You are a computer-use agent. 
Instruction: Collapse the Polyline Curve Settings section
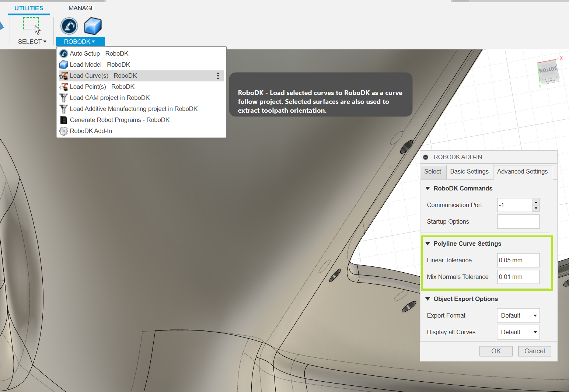428,244
